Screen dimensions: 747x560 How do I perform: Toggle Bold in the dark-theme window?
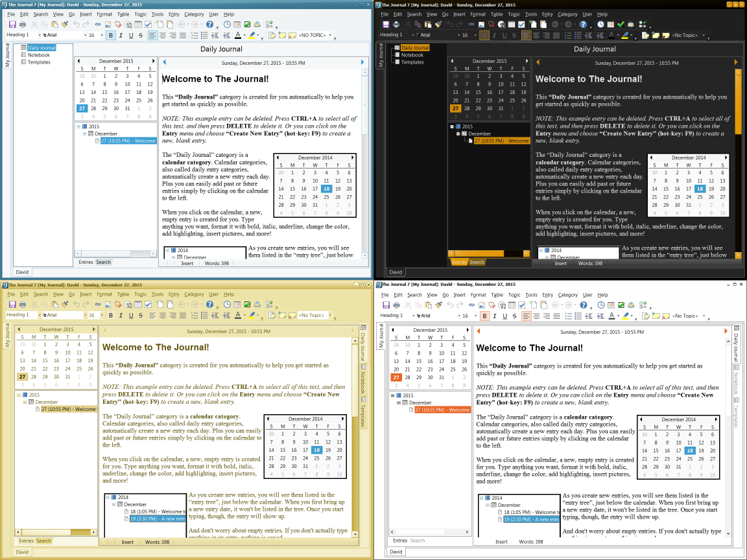point(484,35)
